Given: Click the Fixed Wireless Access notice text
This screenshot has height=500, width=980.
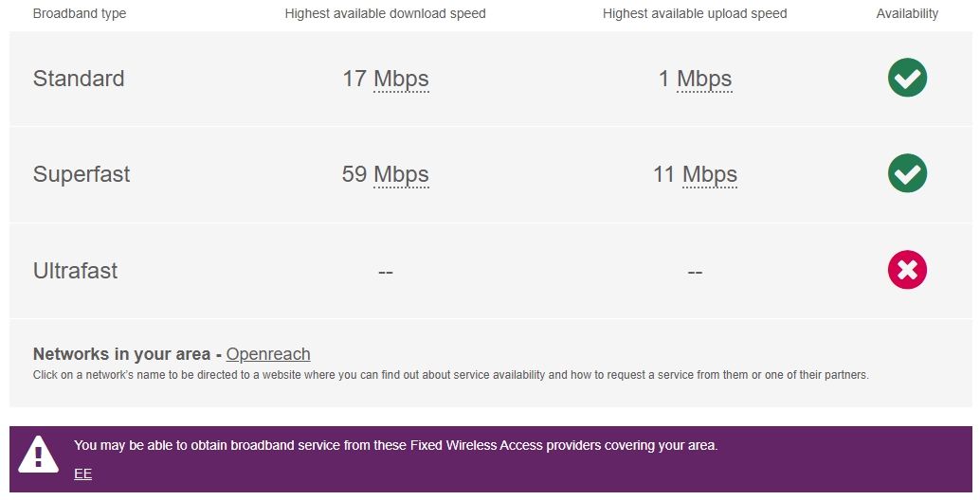Looking at the screenshot, I should [395, 446].
